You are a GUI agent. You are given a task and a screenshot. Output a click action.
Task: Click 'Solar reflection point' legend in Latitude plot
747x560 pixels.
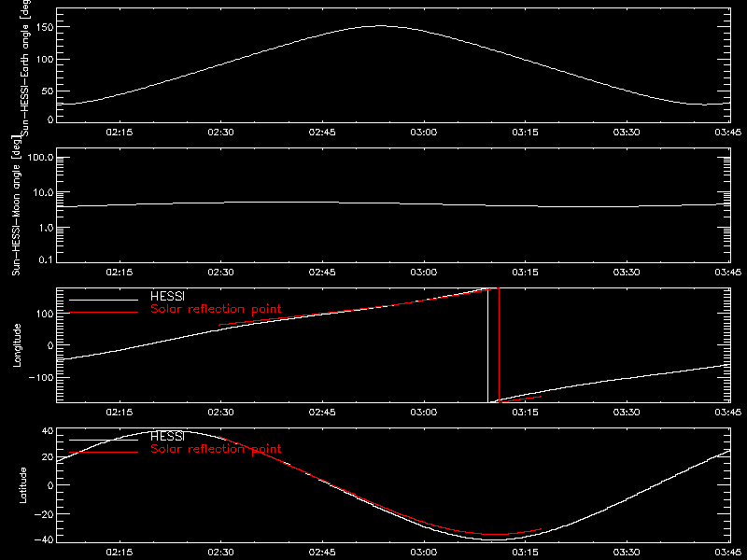(x=216, y=449)
